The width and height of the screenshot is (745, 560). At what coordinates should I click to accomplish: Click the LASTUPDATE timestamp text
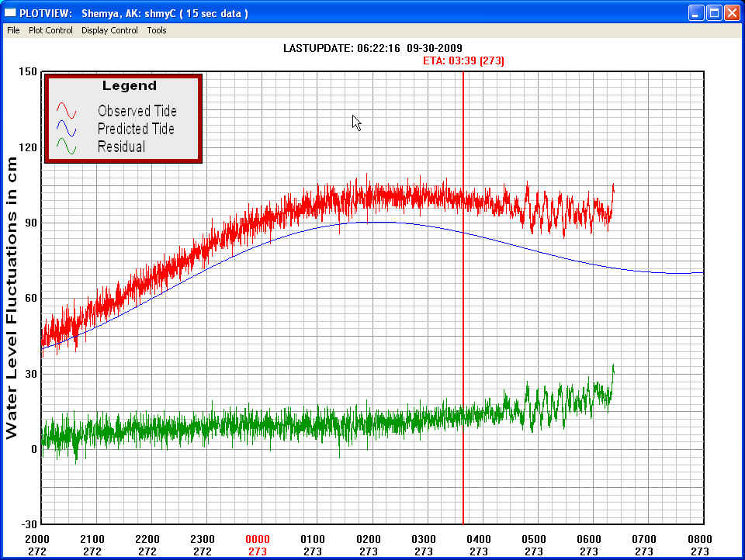(x=372, y=48)
